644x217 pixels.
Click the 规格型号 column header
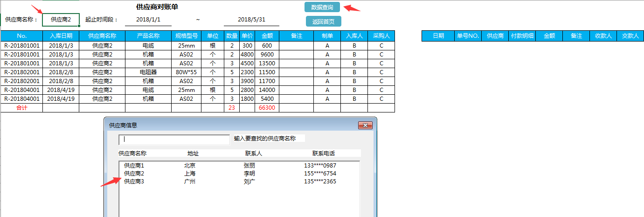pos(187,36)
